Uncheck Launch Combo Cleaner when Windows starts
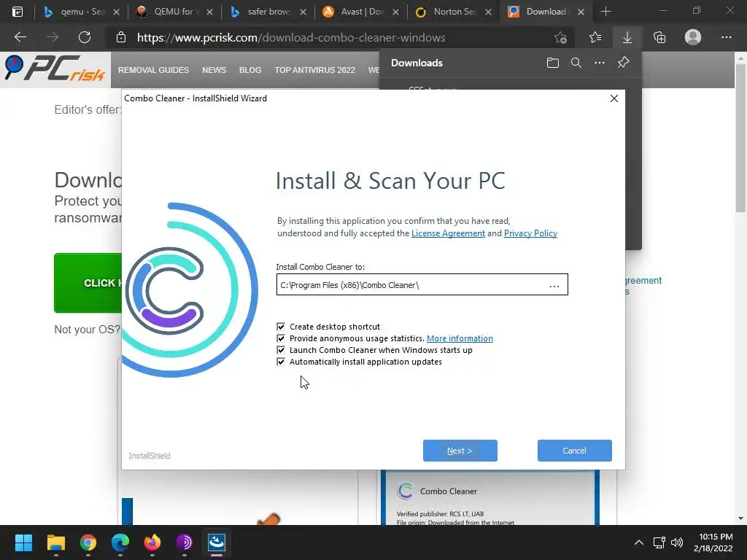This screenshot has width=747, height=560. (281, 350)
